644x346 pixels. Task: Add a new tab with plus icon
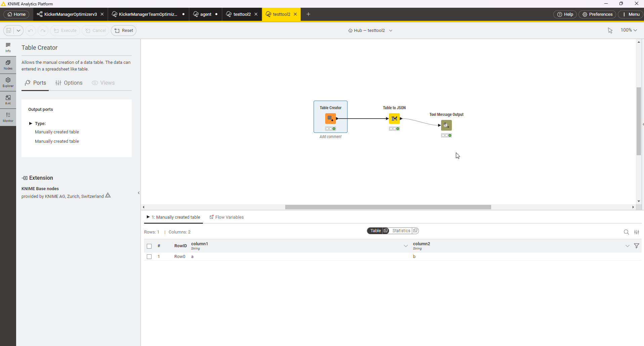pos(308,14)
